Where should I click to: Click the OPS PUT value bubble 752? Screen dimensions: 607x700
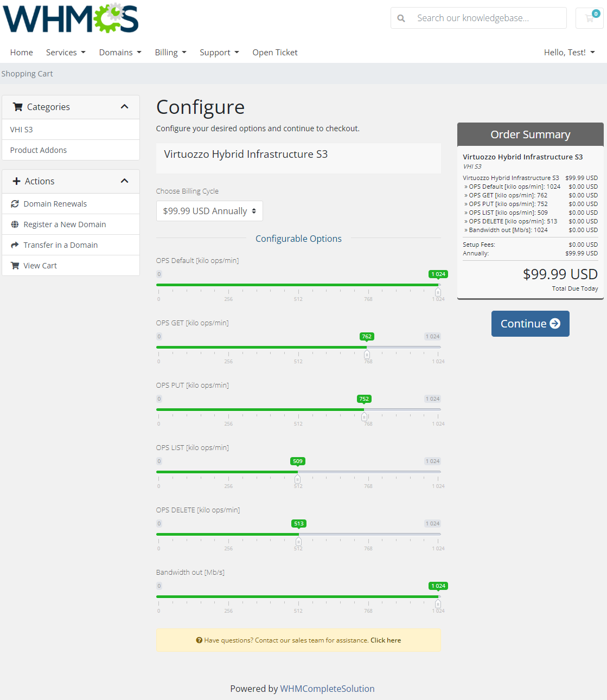click(x=364, y=399)
